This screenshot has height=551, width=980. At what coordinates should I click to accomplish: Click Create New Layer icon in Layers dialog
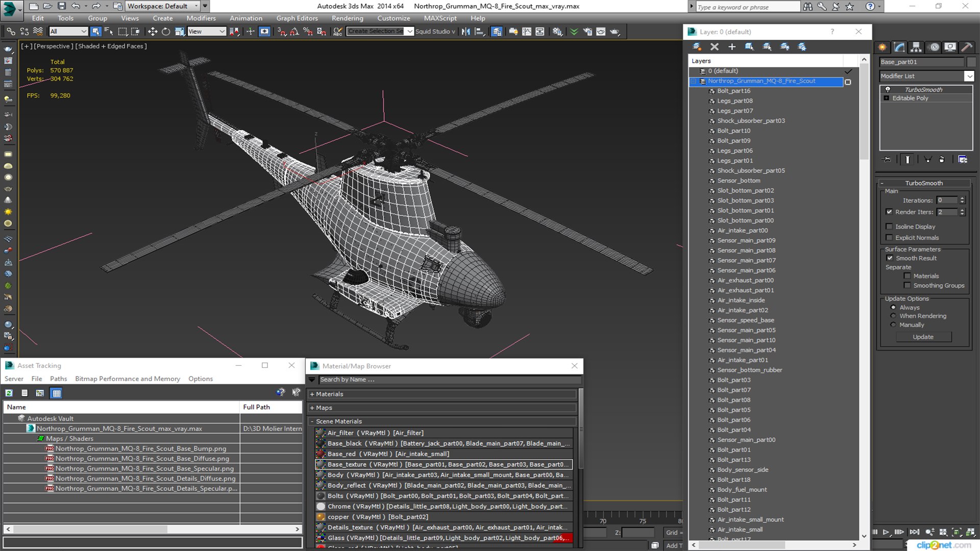click(x=697, y=47)
